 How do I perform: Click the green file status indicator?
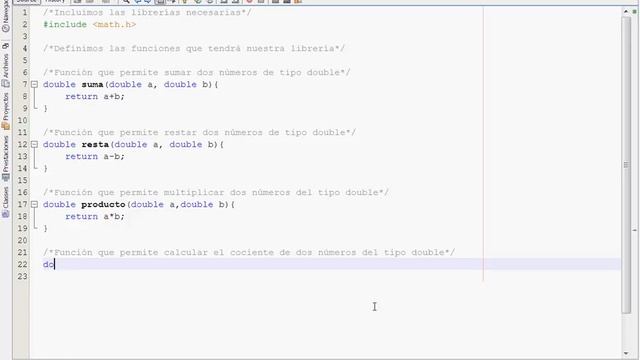pyautogui.click(x=635, y=11)
